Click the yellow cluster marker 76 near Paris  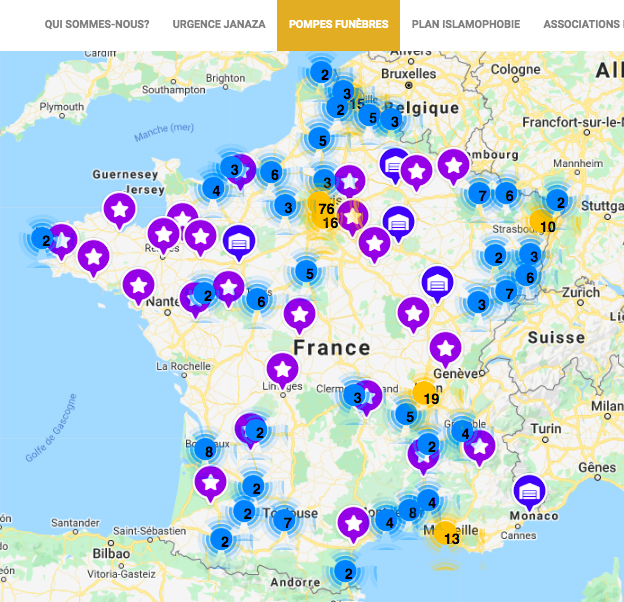click(x=321, y=204)
